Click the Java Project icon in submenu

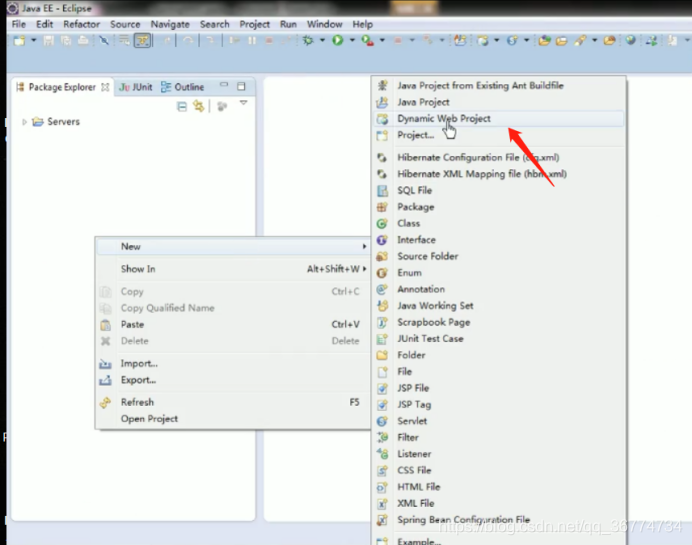(x=382, y=102)
